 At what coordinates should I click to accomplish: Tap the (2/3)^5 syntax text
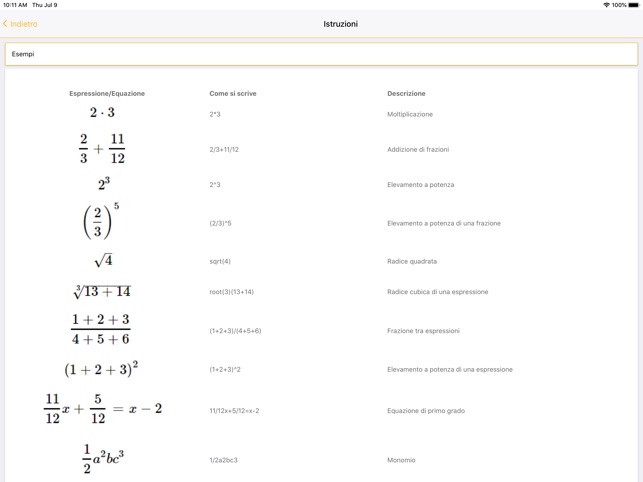[220, 223]
